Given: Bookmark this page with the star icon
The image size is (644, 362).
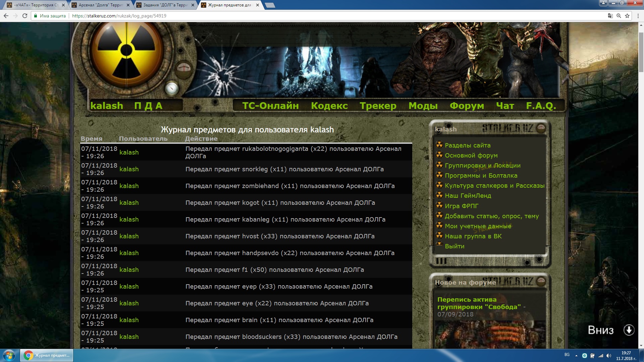Looking at the screenshot, I should (x=627, y=16).
